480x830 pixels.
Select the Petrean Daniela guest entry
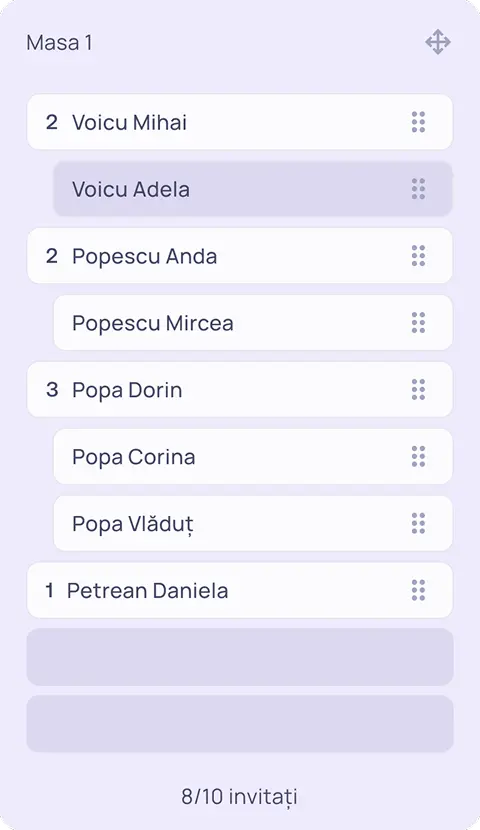coord(240,590)
